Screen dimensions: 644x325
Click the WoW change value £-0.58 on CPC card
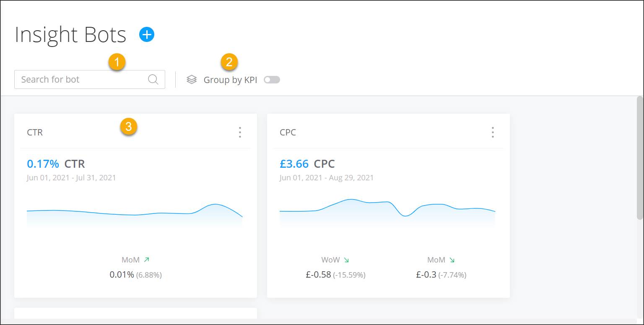[318, 275]
